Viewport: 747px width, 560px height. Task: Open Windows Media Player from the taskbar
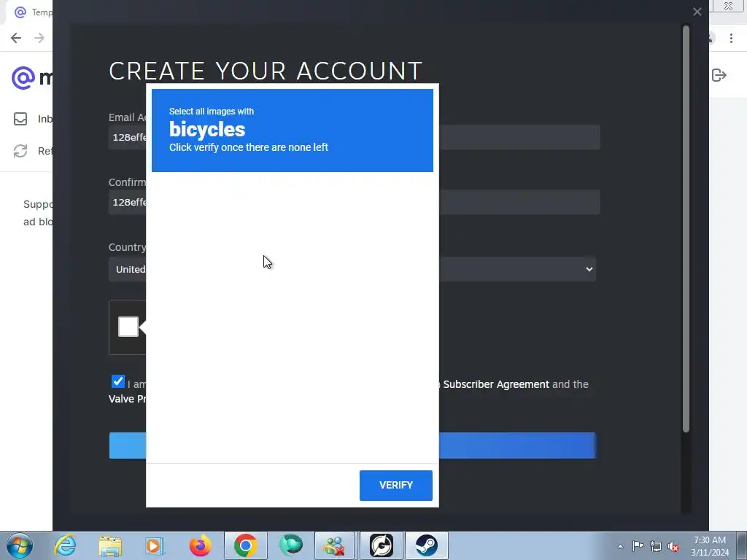coord(155,545)
